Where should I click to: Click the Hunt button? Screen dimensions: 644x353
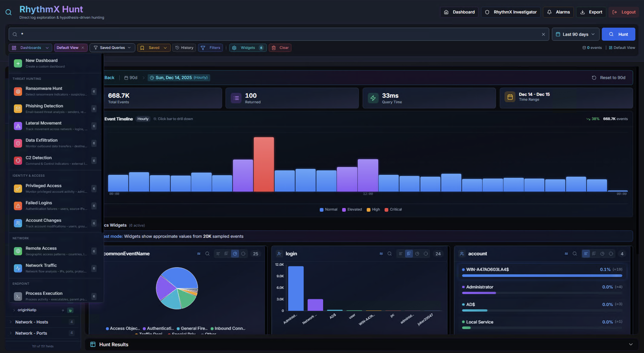(x=618, y=34)
